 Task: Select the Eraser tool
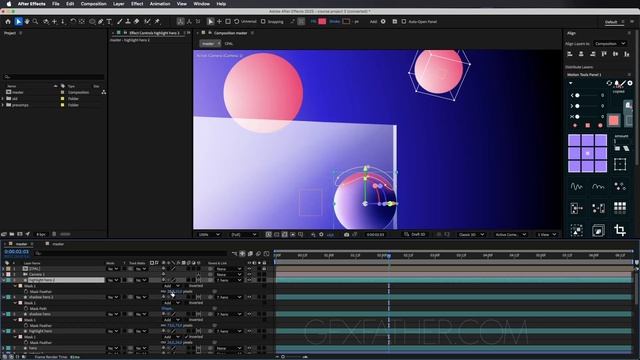pyautogui.click(x=136, y=22)
